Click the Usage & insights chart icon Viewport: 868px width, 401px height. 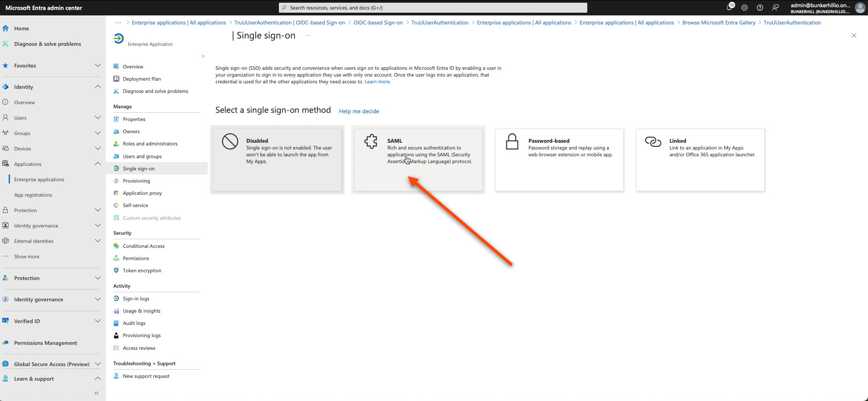(116, 311)
